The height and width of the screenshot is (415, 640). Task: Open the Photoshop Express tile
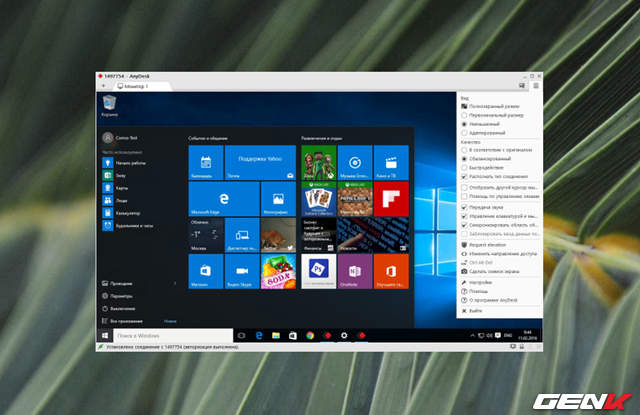[x=319, y=271]
